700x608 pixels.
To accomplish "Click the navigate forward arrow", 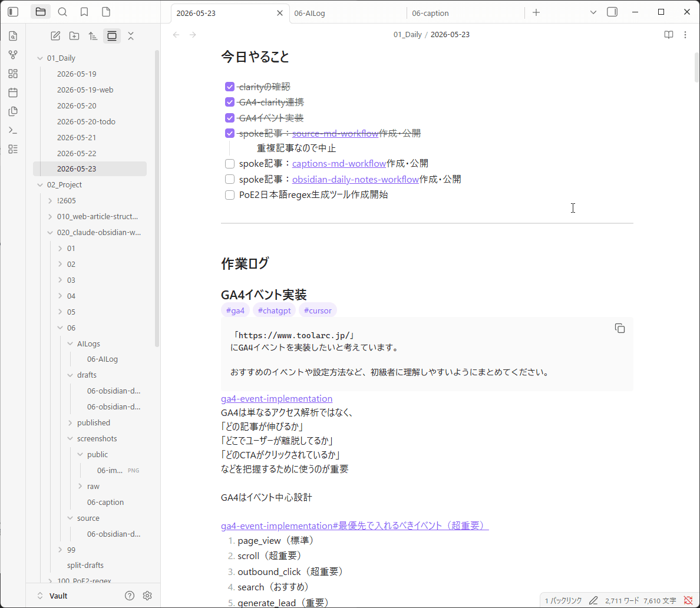I will 193,35.
